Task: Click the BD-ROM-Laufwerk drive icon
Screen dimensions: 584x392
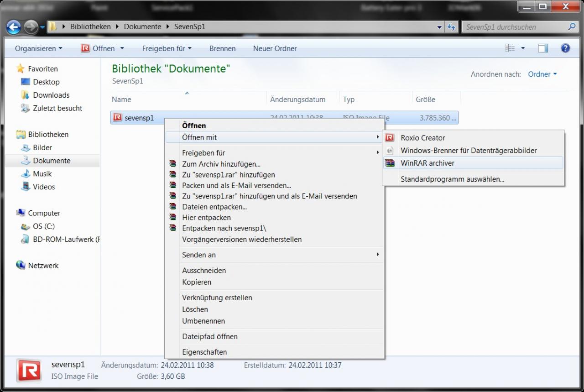Action: [26, 240]
